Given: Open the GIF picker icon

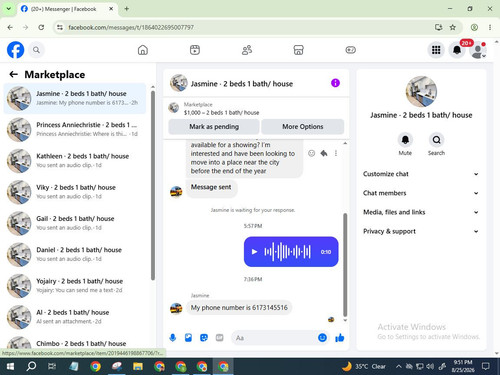Looking at the screenshot, I should (x=219, y=338).
